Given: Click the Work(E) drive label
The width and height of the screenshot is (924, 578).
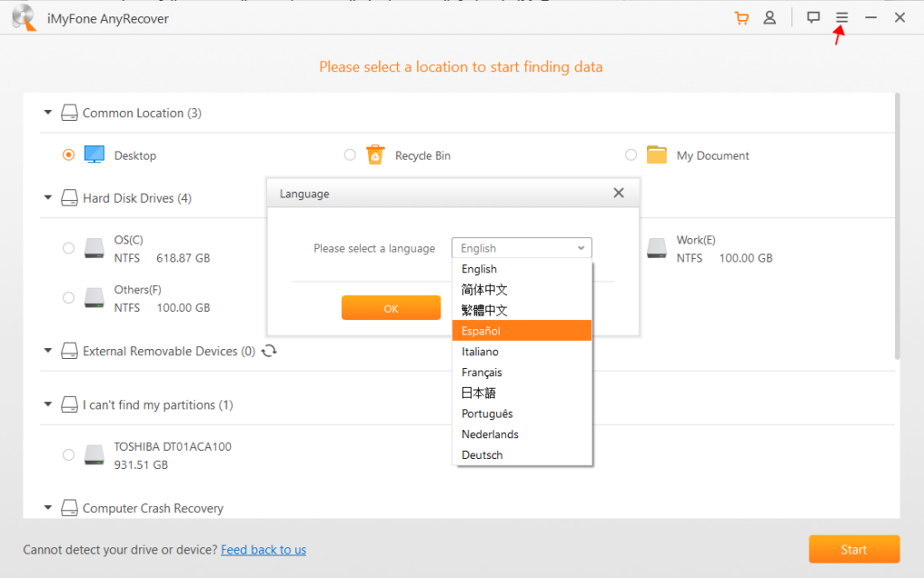Looking at the screenshot, I should tap(696, 240).
